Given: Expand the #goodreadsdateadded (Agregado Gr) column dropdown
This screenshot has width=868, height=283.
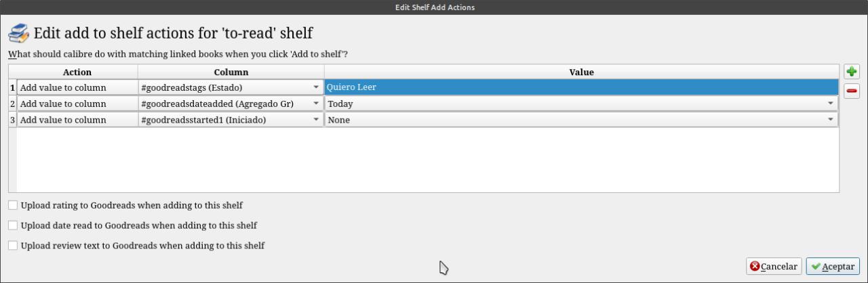Looking at the screenshot, I should 316,104.
